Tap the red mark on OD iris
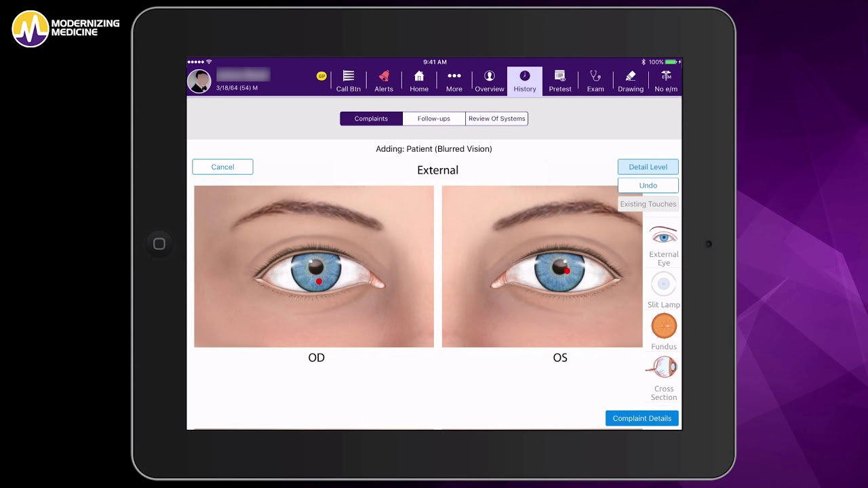The image size is (868, 488). 319,281
